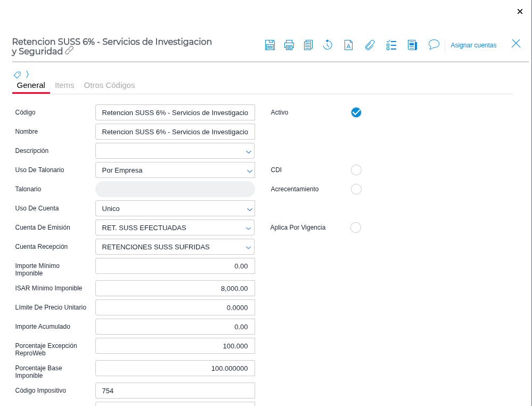This screenshot has height=406, width=532.
Task: Open the history clock icon
Action: [328, 45]
